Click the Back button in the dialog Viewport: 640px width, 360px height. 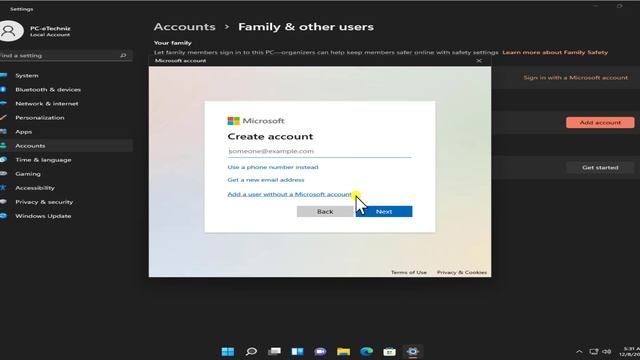click(x=325, y=211)
